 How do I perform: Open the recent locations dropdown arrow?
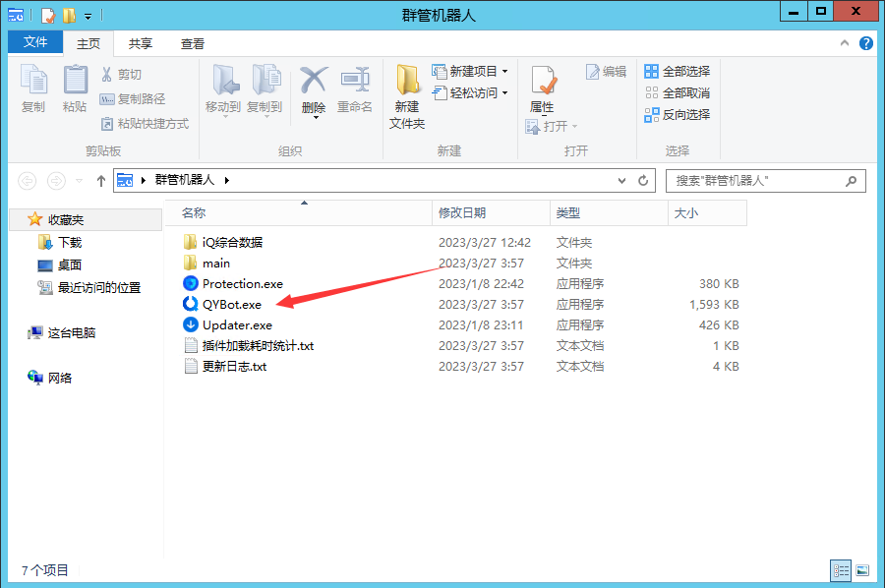[x=79, y=181]
